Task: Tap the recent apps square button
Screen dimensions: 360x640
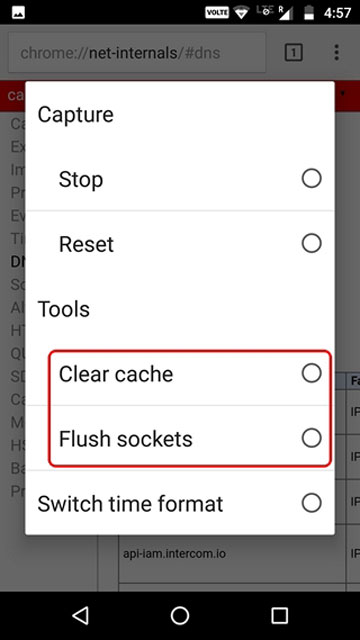Action: coord(280,615)
